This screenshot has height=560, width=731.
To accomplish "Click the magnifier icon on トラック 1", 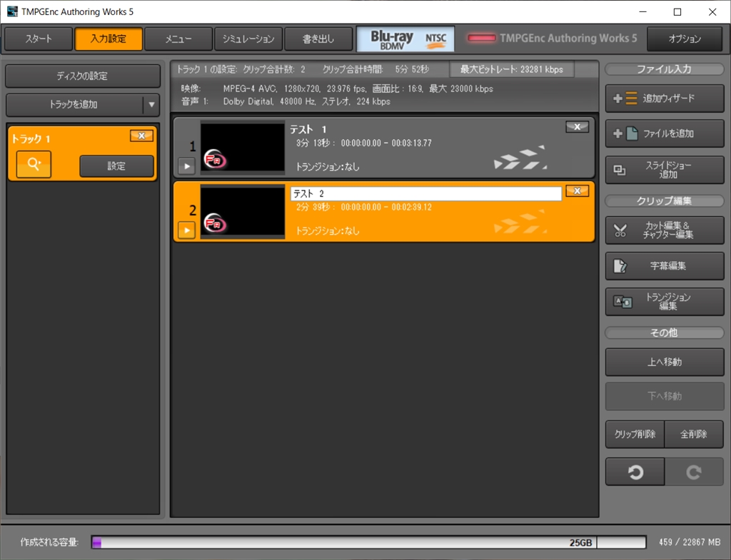I will (34, 165).
